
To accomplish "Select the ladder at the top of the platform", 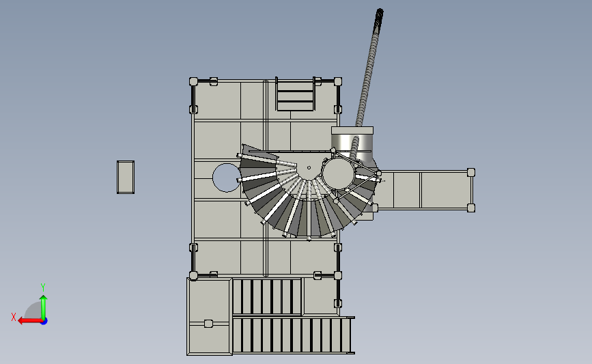I will tap(295, 94).
